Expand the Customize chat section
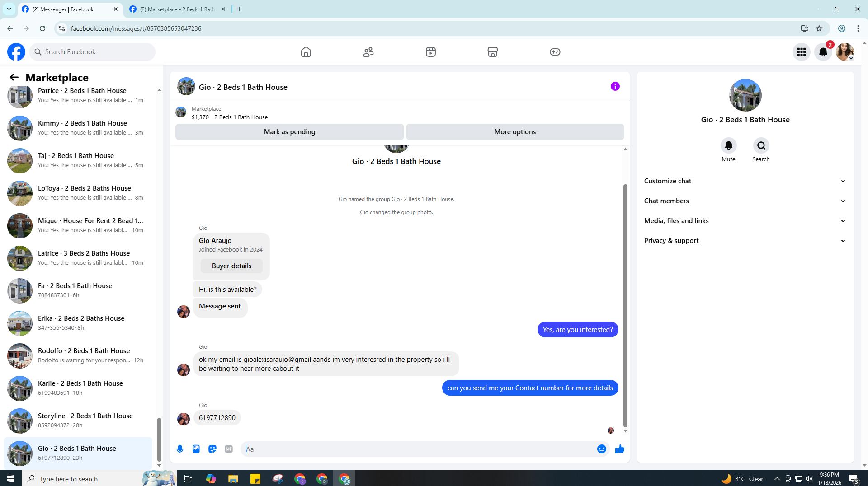The image size is (868, 486). [745, 181]
